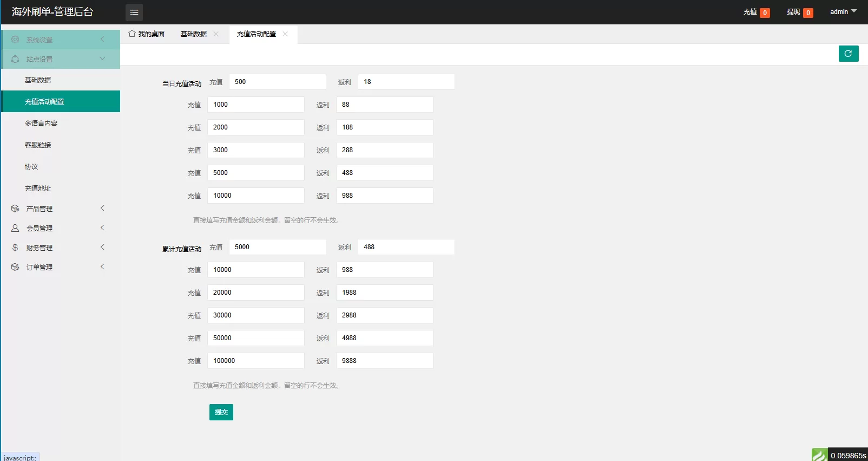Open 协议 in the sidebar
Screen dimensions: 868x461
61,166
